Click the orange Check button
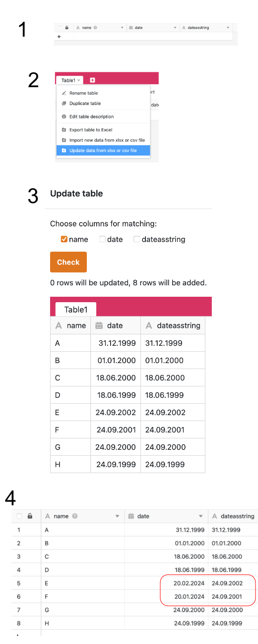This screenshot has width=258, height=644. click(x=68, y=262)
